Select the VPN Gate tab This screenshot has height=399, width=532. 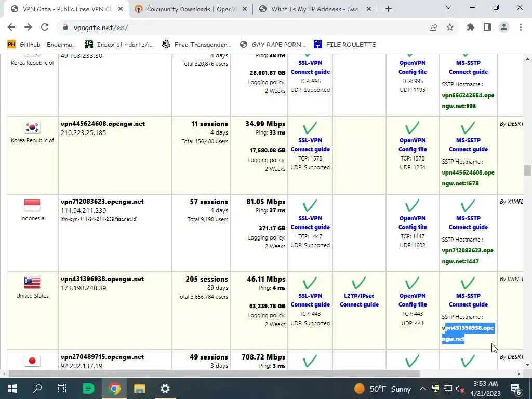pyautogui.click(x=66, y=9)
